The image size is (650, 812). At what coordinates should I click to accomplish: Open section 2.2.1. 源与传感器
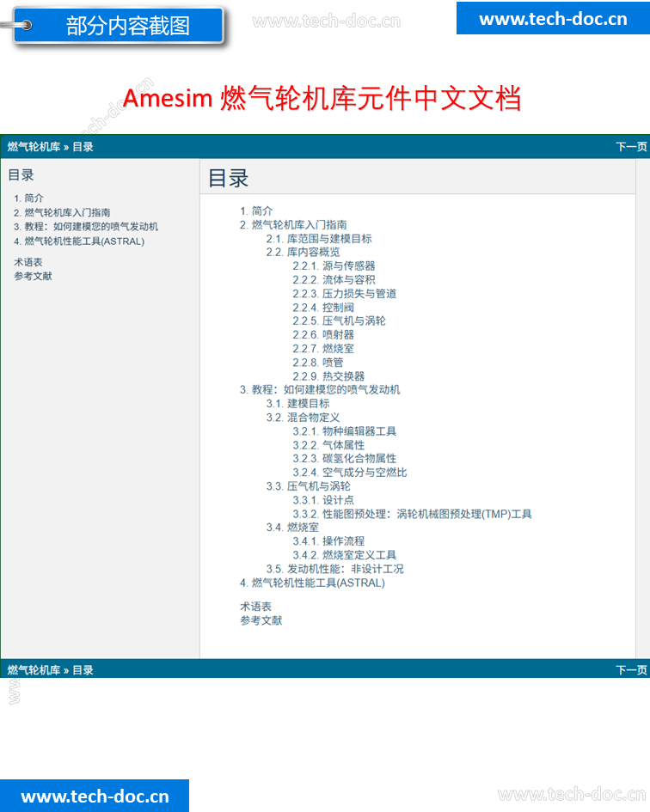click(x=334, y=266)
